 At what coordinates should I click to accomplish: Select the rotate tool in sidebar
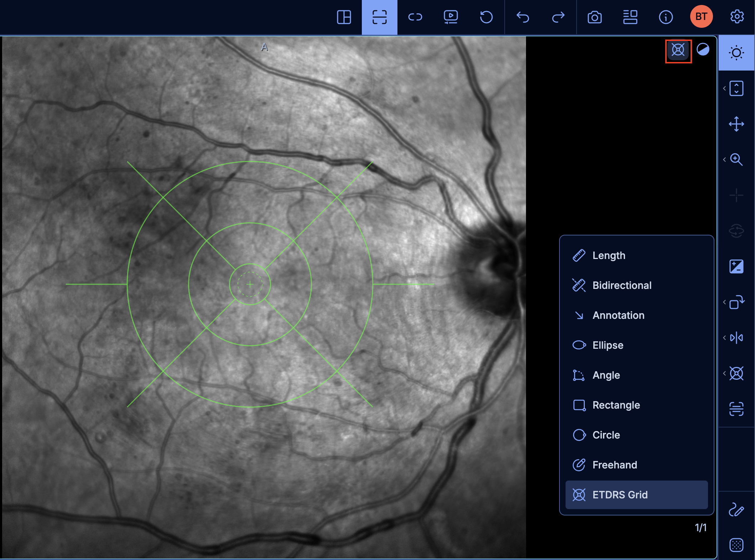click(736, 302)
